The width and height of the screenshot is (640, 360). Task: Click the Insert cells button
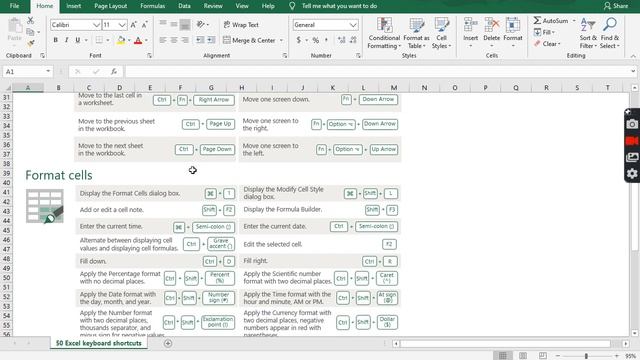click(x=470, y=32)
